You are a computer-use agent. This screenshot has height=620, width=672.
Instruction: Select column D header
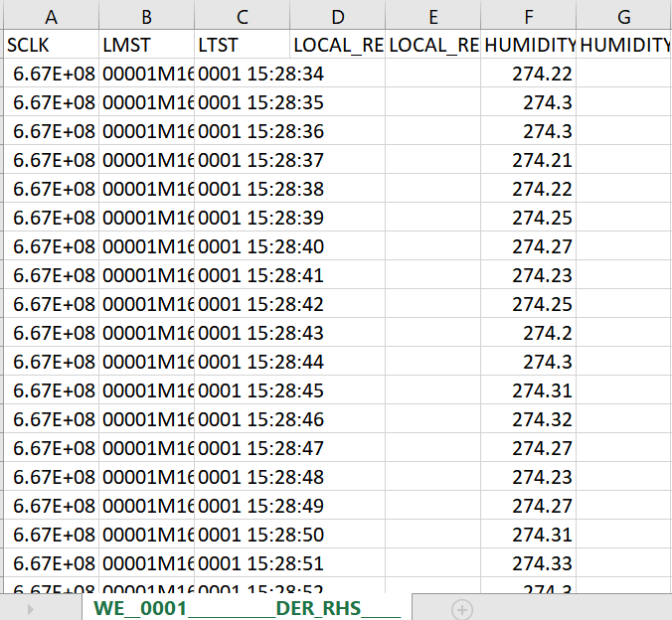click(x=338, y=17)
